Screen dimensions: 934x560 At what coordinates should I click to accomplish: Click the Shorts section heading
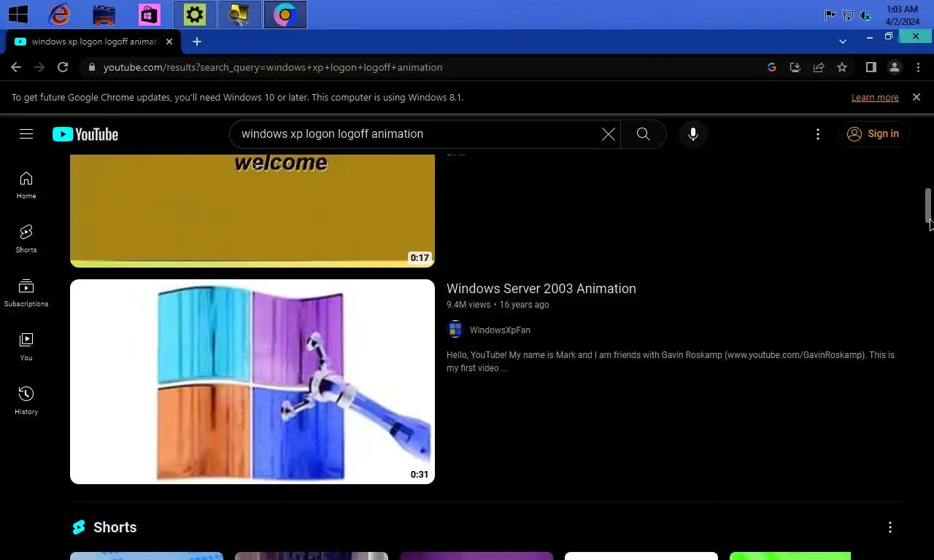tap(115, 527)
